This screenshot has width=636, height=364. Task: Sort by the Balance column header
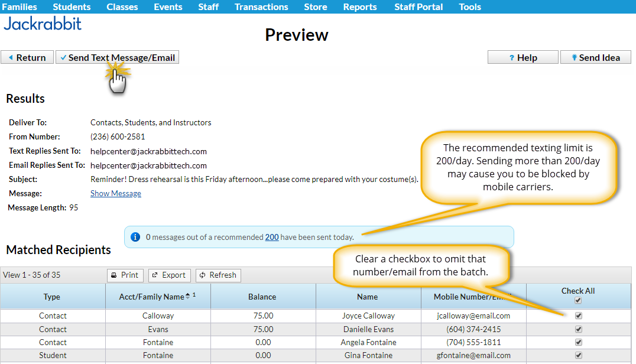click(x=262, y=297)
